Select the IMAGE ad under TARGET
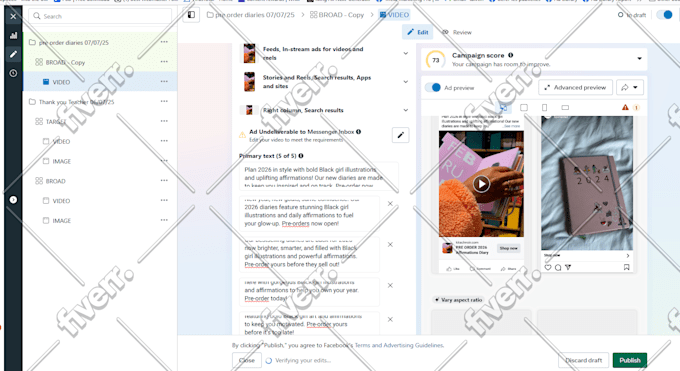The width and height of the screenshot is (680, 371). coord(61,161)
